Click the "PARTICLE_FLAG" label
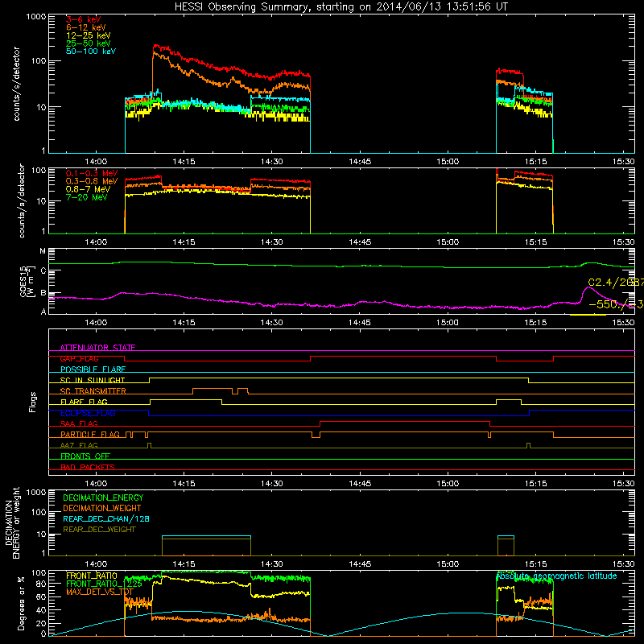 (90, 435)
